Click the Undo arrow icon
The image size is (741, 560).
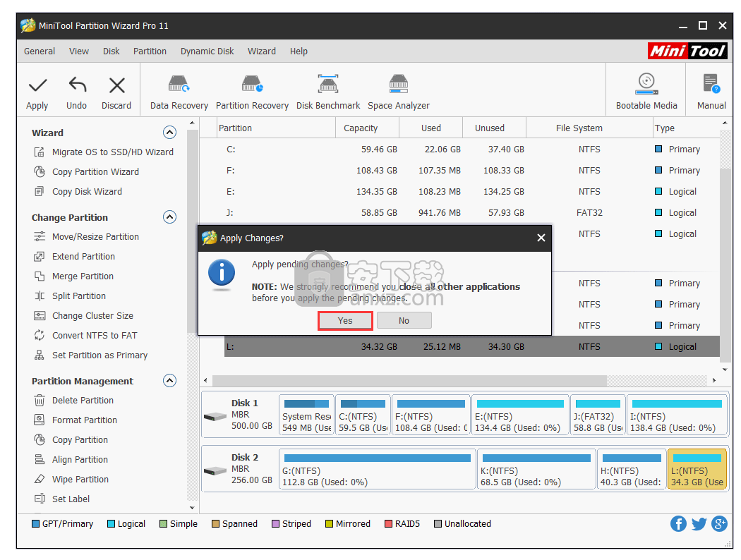pyautogui.click(x=77, y=85)
